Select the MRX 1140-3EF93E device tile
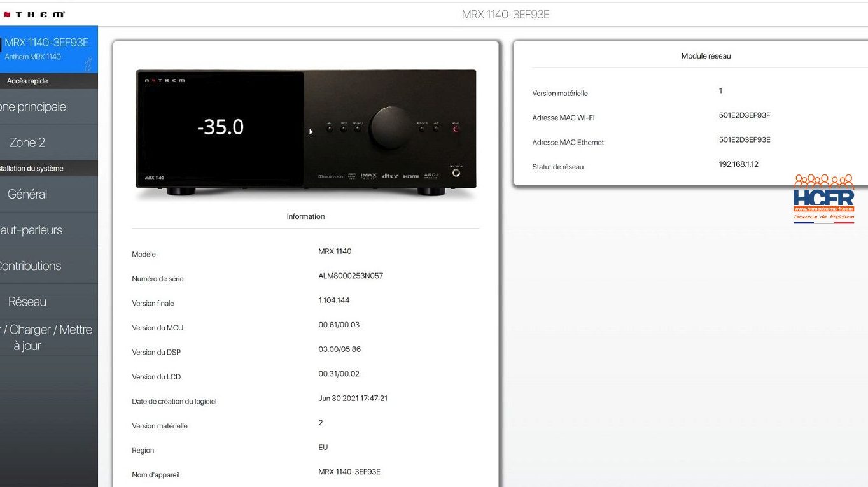 [49, 49]
